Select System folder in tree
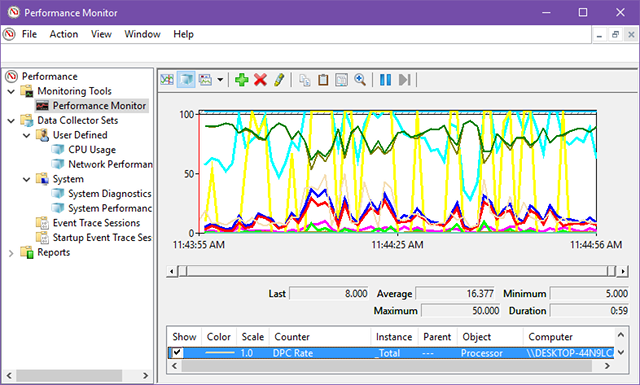Image resolution: width=640 pixels, height=385 pixels. click(x=68, y=179)
